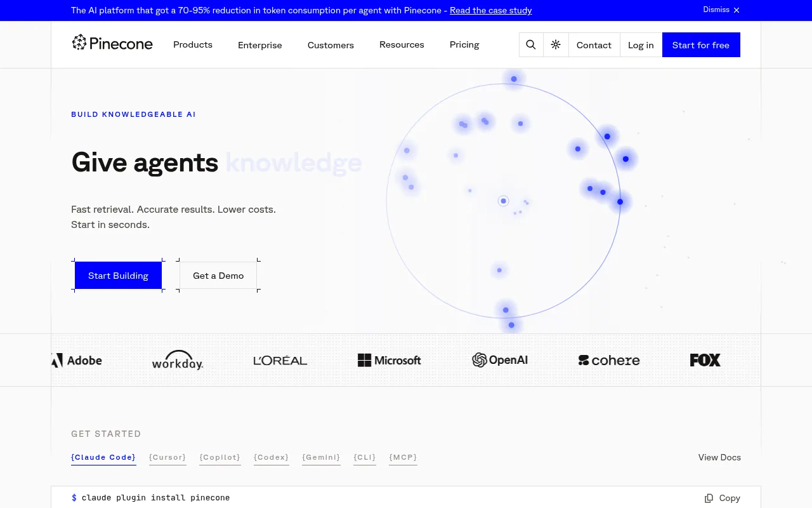812x508 pixels.
Task: Click the OpenAI logo
Action: point(500,360)
